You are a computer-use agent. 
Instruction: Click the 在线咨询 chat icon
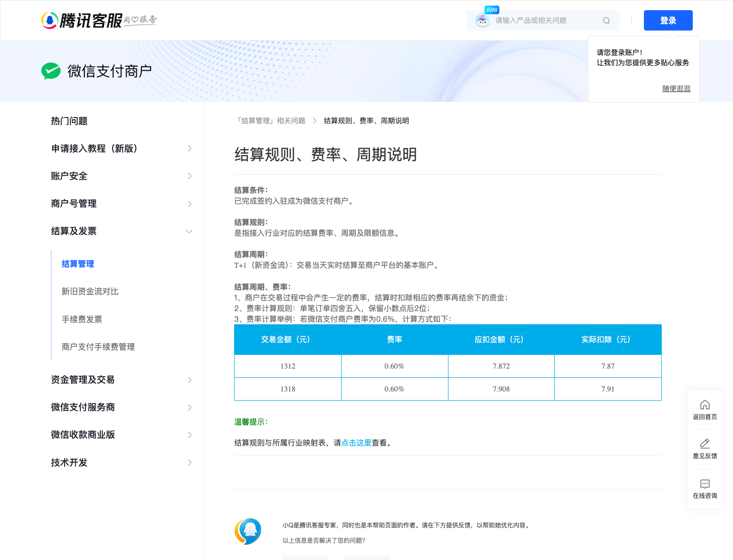705,484
